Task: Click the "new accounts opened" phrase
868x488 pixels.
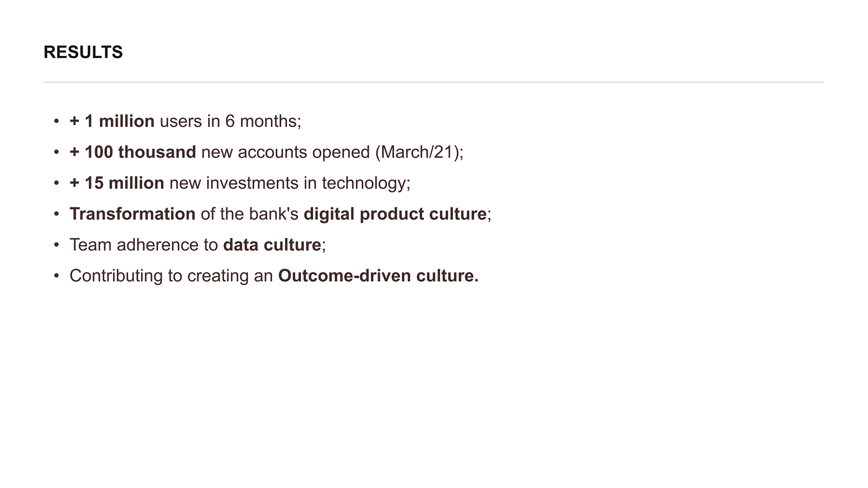Action: (x=285, y=152)
